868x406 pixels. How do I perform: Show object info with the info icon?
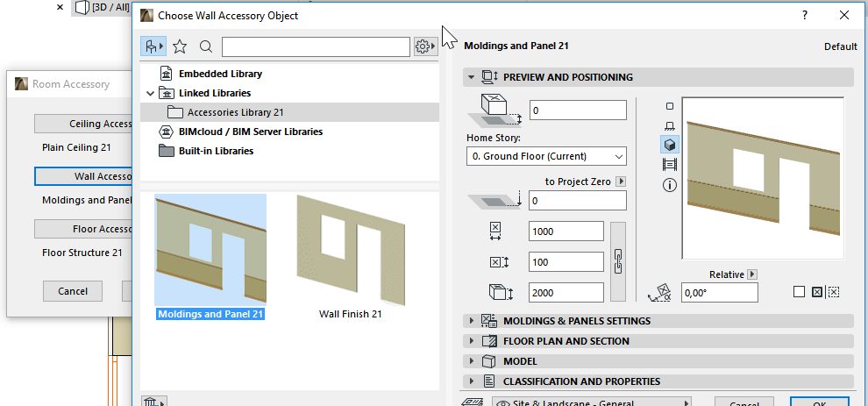[671, 184]
